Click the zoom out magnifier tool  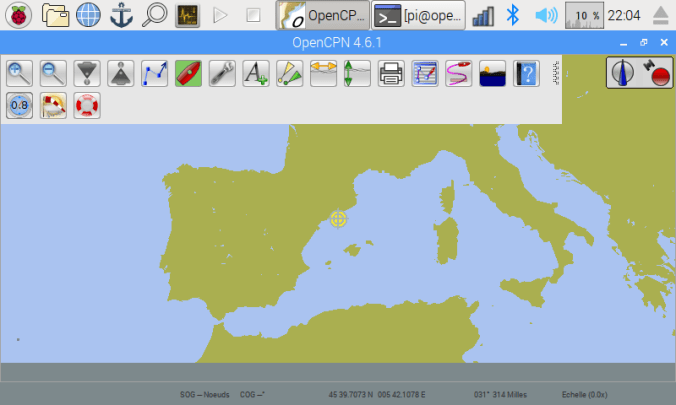(x=54, y=73)
